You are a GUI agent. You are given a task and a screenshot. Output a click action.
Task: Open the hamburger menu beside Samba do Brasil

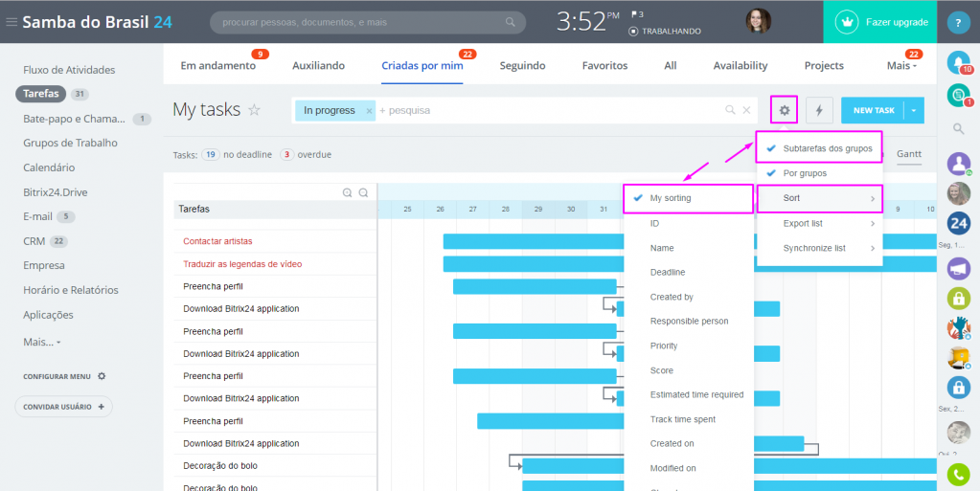coord(11,22)
